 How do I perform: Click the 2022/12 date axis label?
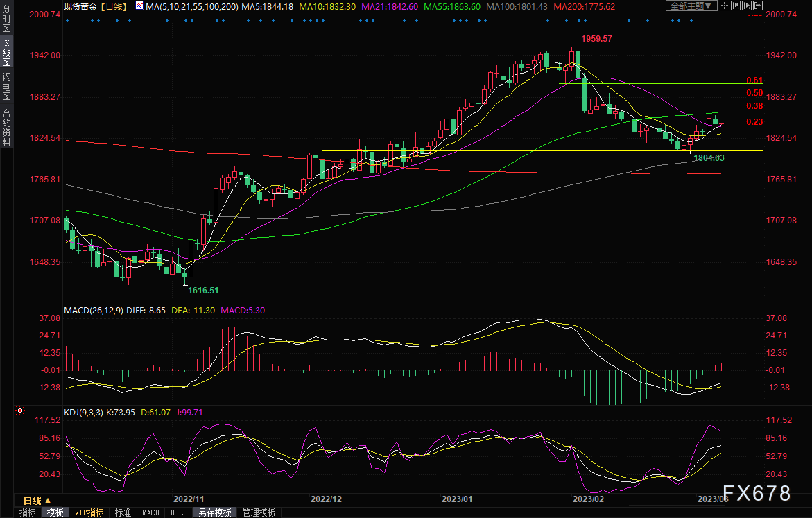pos(326,499)
